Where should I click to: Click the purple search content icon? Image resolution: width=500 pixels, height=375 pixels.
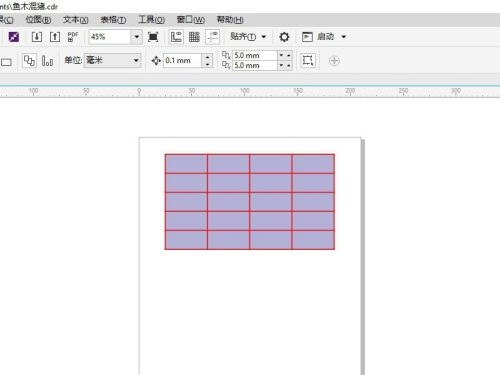pyautogui.click(x=14, y=37)
